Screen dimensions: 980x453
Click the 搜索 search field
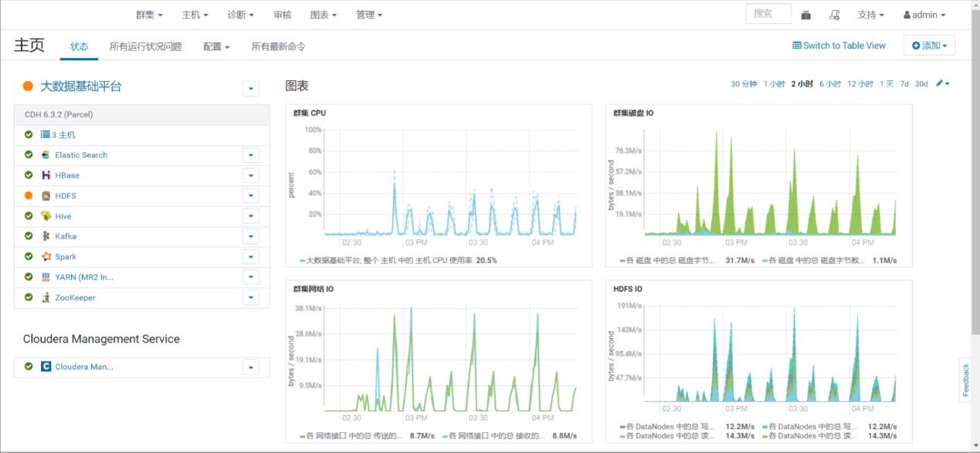pyautogui.click(x=768, y=14)
